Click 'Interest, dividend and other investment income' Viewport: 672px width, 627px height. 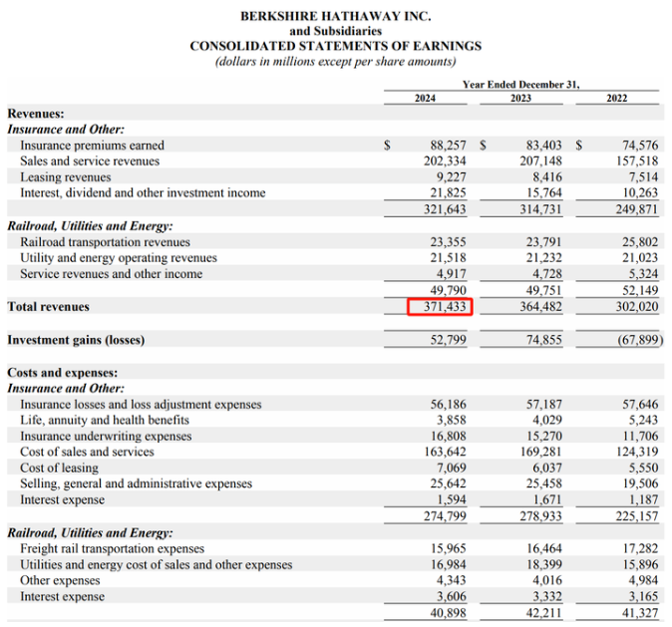point(144,192)
